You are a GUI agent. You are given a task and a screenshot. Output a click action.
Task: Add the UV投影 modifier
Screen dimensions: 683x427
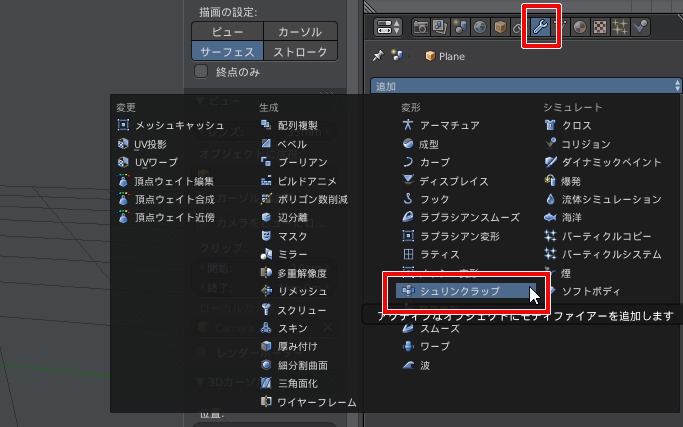[x=142, y=144]
